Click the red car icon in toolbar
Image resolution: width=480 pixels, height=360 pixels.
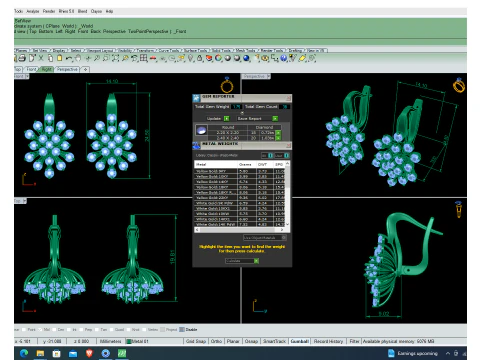[x=153, y=58]
